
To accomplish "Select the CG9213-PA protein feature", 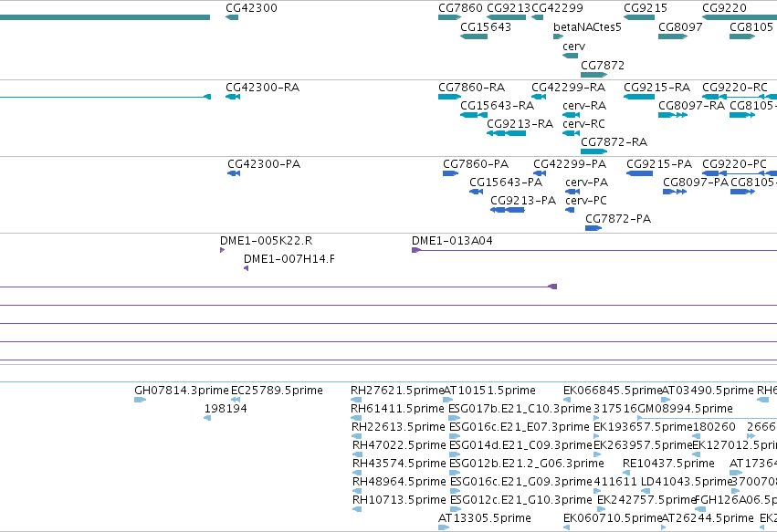I will click(508, 210).
